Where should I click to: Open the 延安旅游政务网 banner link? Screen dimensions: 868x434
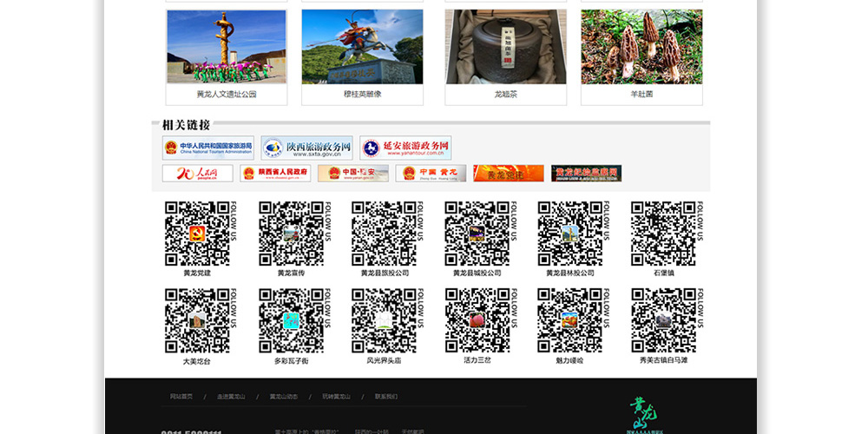click(405, 148)
